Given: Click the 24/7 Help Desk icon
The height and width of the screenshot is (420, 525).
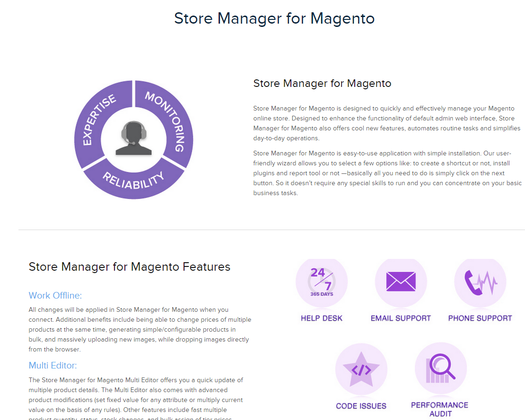Looking at the screenshot, I should point(322,283).
